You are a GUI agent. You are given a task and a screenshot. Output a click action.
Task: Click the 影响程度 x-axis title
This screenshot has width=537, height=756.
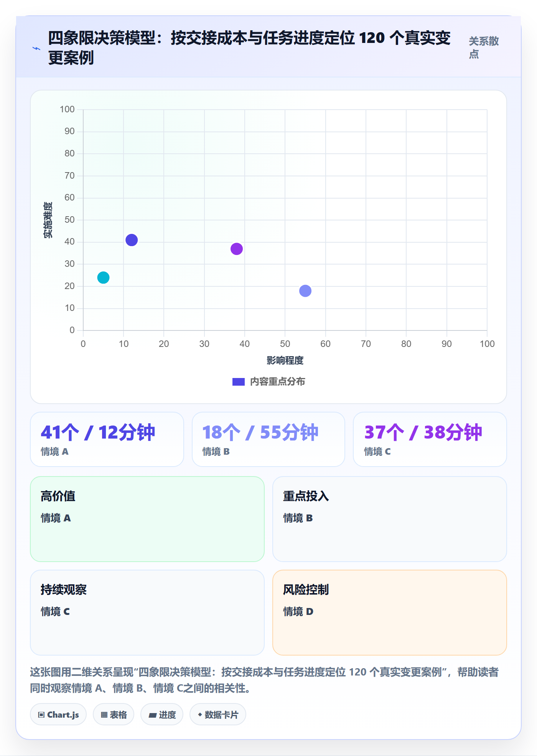click(285, 360)
